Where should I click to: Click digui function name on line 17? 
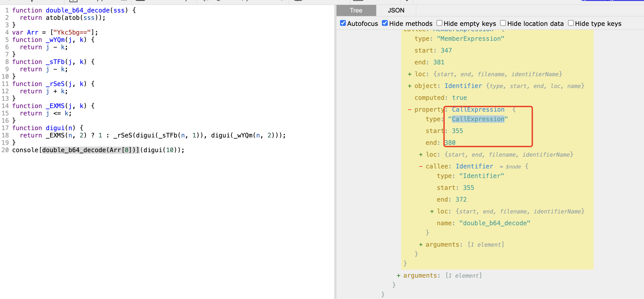pyautogui.click(x=55, y=128)
